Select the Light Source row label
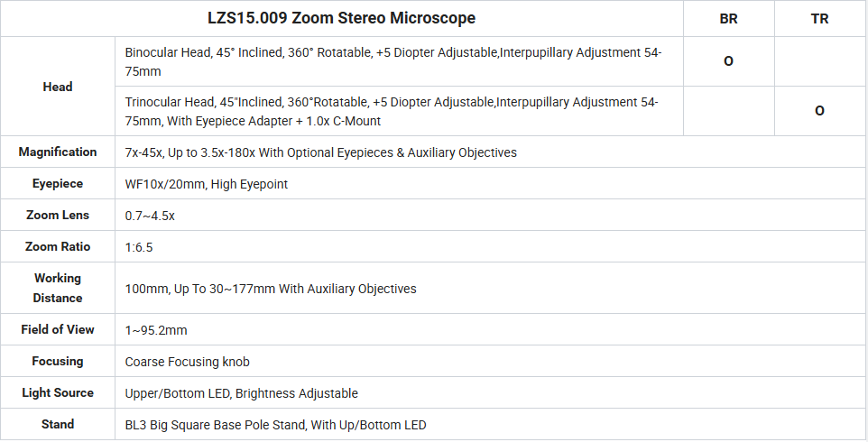This screenshot has height=442, width=868. pyautogui.click(x=58, y=392)
